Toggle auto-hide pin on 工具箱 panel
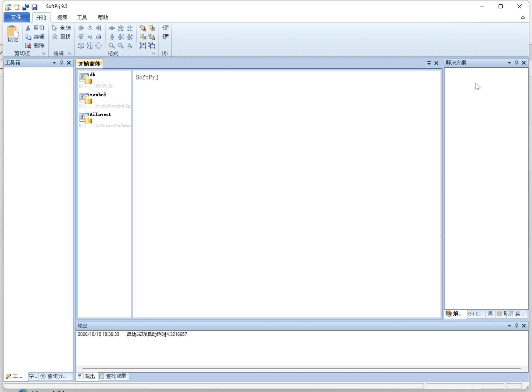 coord(61,63)
